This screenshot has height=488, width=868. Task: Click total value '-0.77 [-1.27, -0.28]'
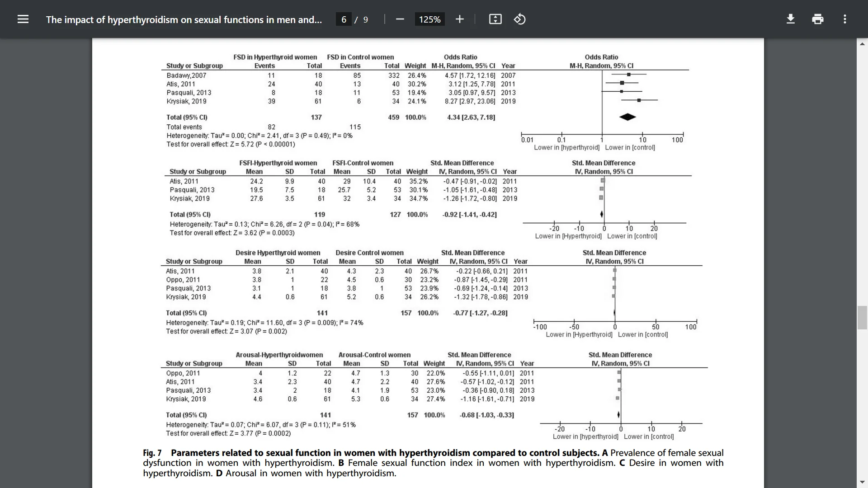point(480,313)
